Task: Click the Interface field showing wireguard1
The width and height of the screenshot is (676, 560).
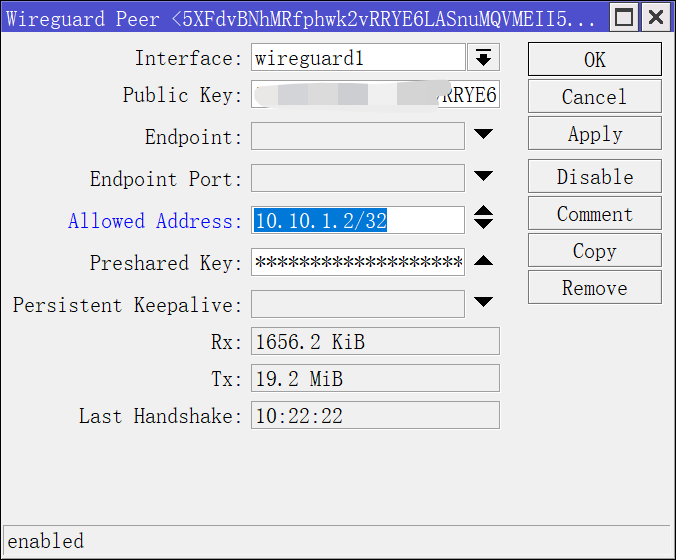Action: coord(358,58)
